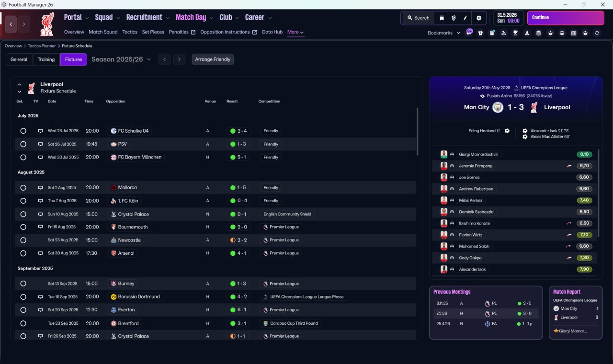Click the calendar icon in Bookmarks bar

pyautogui.click(x=574, y=33)
